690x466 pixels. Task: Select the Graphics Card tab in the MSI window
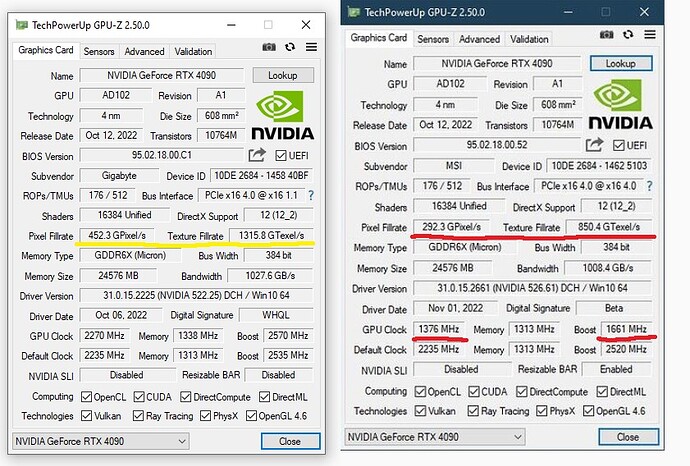point(379,38)
